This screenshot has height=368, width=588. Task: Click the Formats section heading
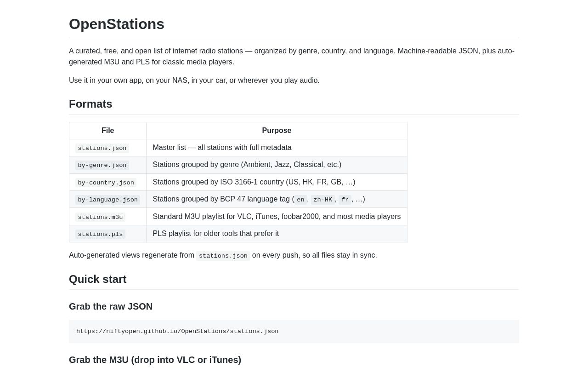click(90, 104)
